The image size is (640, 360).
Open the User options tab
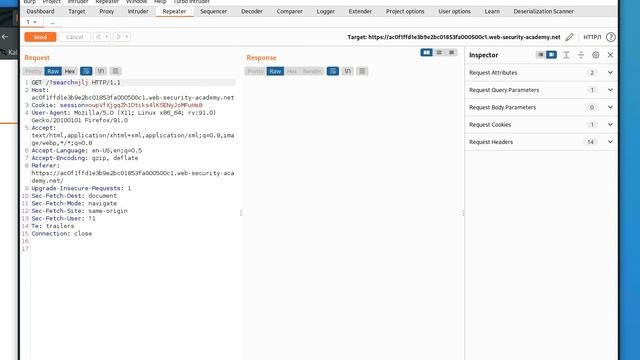454,11
